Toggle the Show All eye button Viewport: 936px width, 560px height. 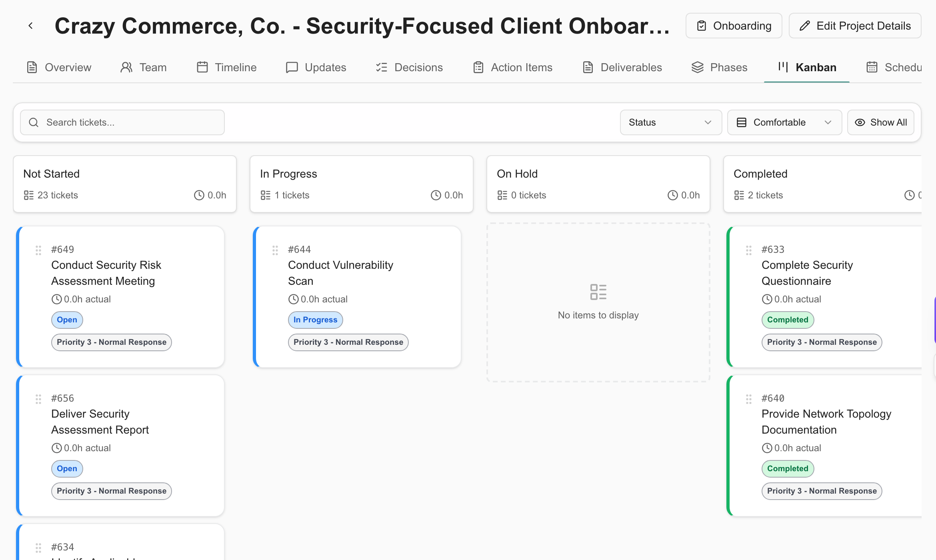click(x=881, y=122)
